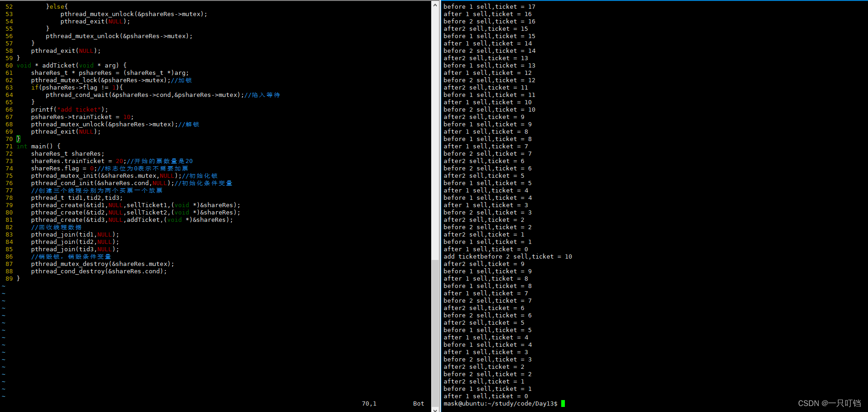Screen dimensions: 868x412
Task: Click terminal output 'before 2 sell,ticket = 16'
Action: point(490,22)
